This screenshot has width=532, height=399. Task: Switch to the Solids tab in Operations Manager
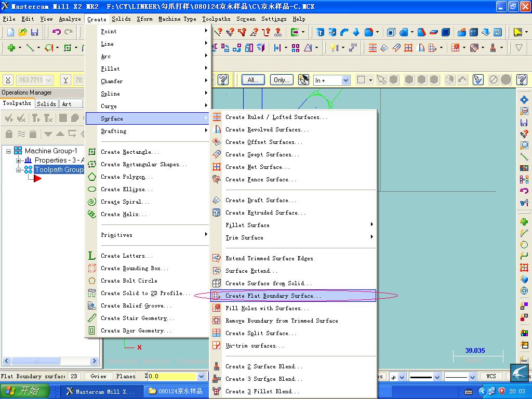click(46, 104)
